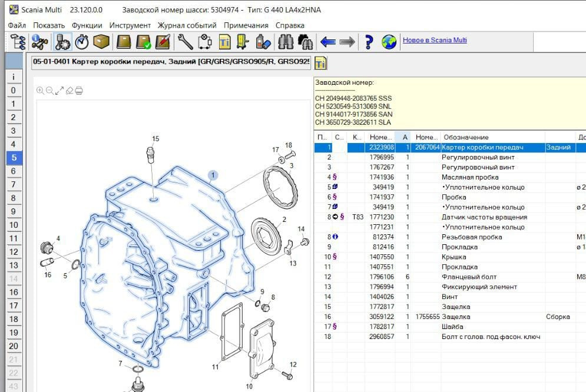
Task: Click the part title field 05-01-0401
Action: [x=171, y=63]
